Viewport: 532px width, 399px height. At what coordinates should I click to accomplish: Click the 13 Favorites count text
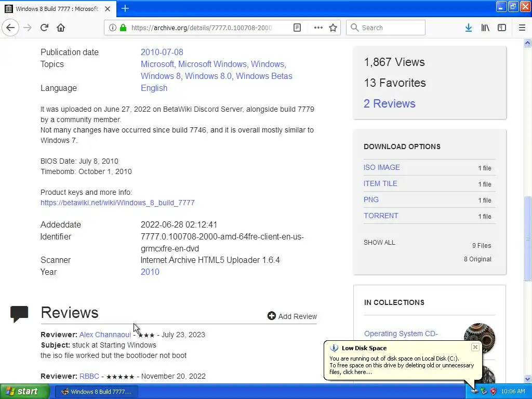coord(395,83)
